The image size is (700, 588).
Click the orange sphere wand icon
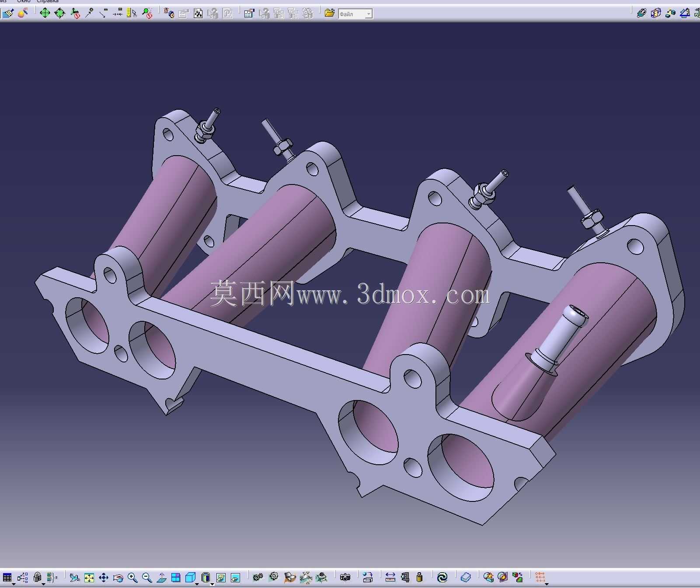(x=23, y=13)
